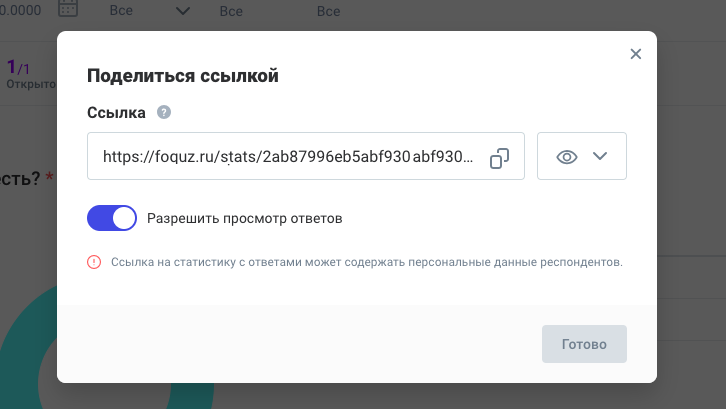The height and width of the screenshot is (409, 726).
Task: Open the calendar icon in background filter
Action: 68,9
